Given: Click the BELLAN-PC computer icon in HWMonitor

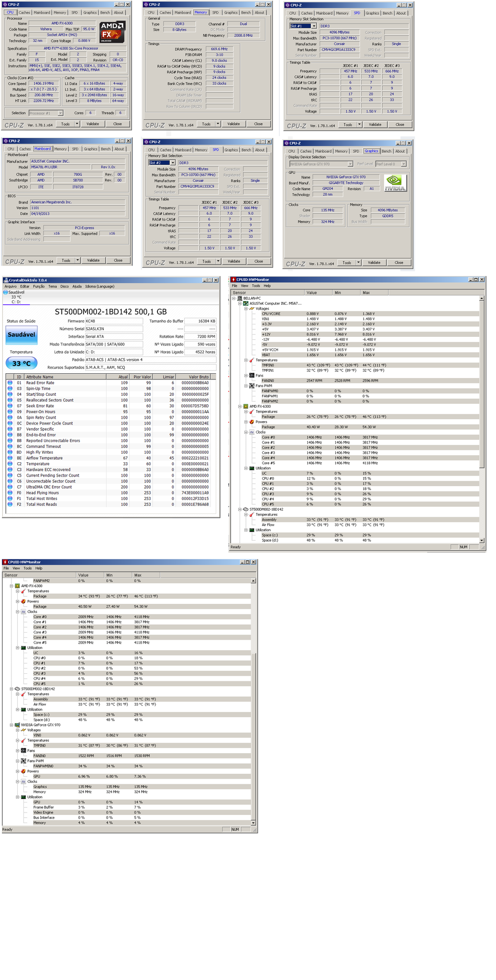Looking at the screenshot, I should pyautogui.click(x=240, y=298).
